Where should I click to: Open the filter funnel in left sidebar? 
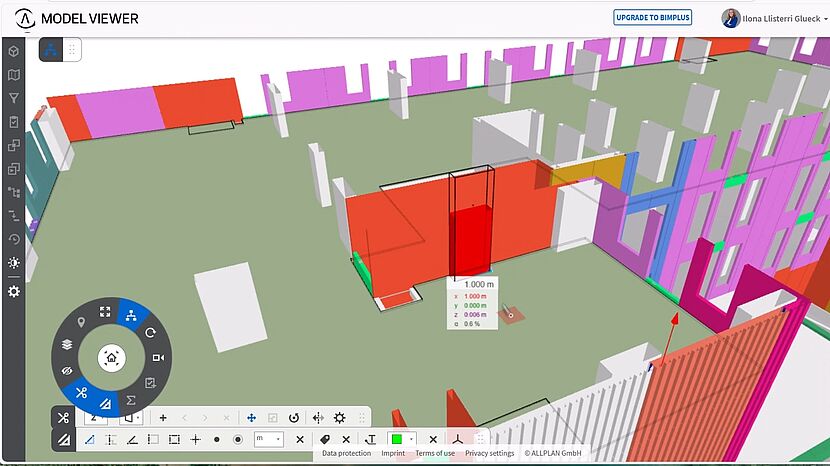pos(14,98)
